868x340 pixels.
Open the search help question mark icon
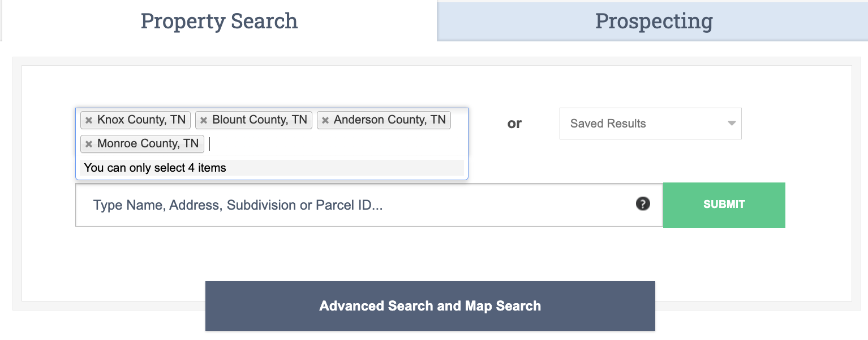pyautogui.click(x=643, y=203)
